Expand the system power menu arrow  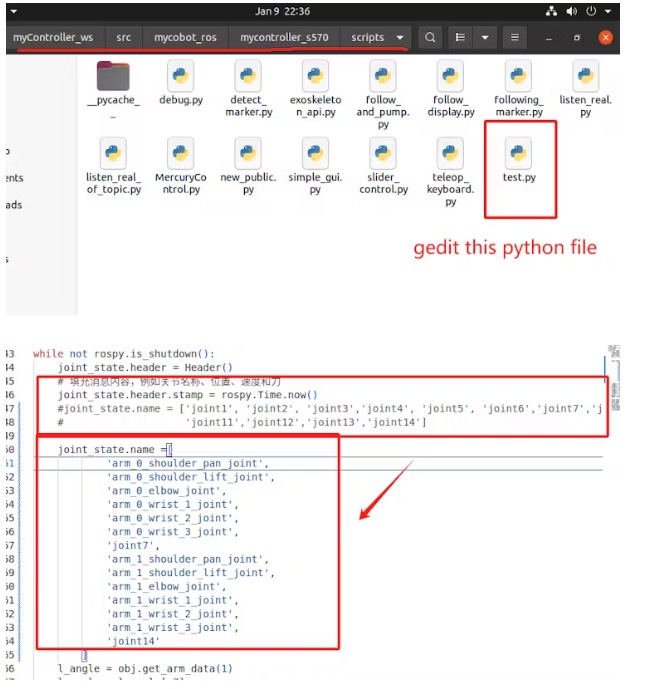607,11
